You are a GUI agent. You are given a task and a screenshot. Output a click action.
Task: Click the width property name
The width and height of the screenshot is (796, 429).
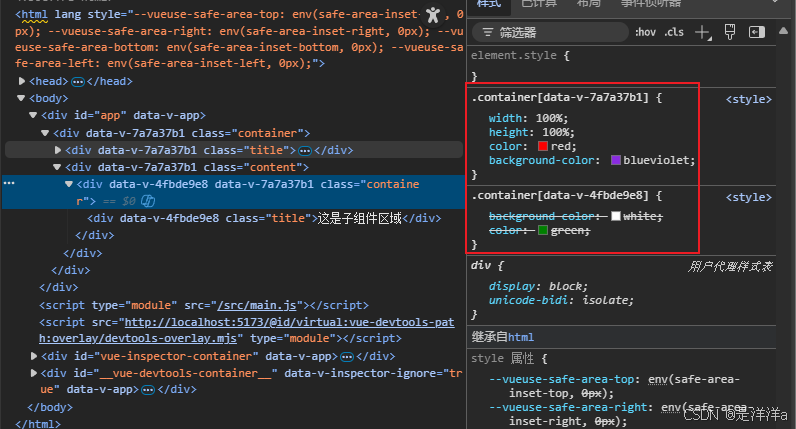click(x=505, y=118)
